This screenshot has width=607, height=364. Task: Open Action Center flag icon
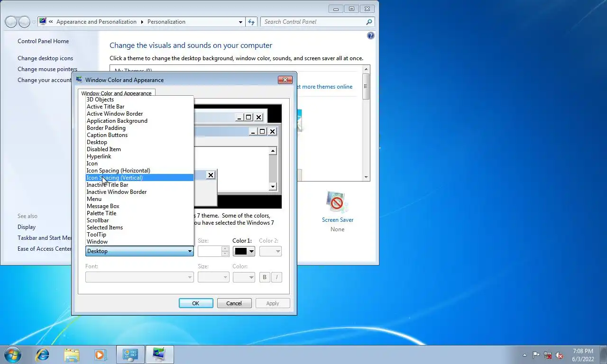pos(536,355)
